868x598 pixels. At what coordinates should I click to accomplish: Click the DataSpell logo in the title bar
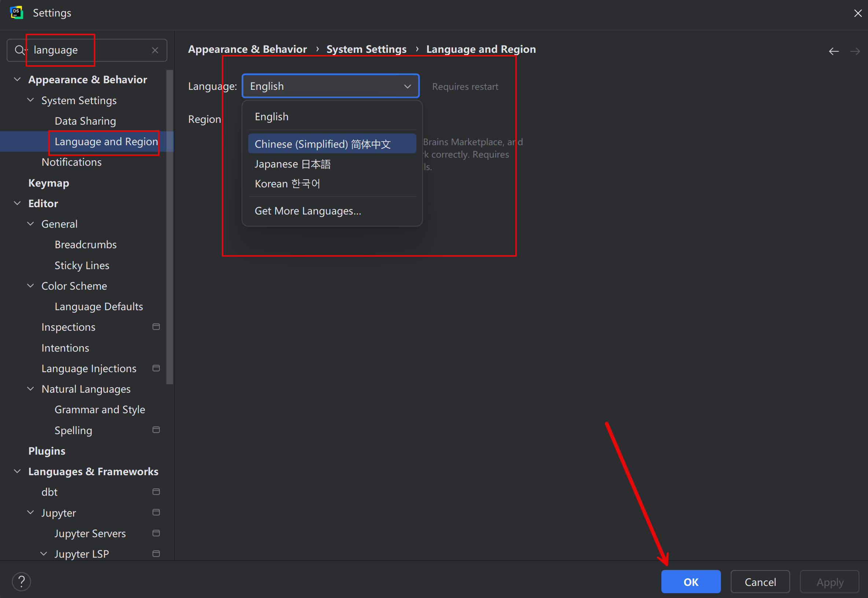(16, 13)
